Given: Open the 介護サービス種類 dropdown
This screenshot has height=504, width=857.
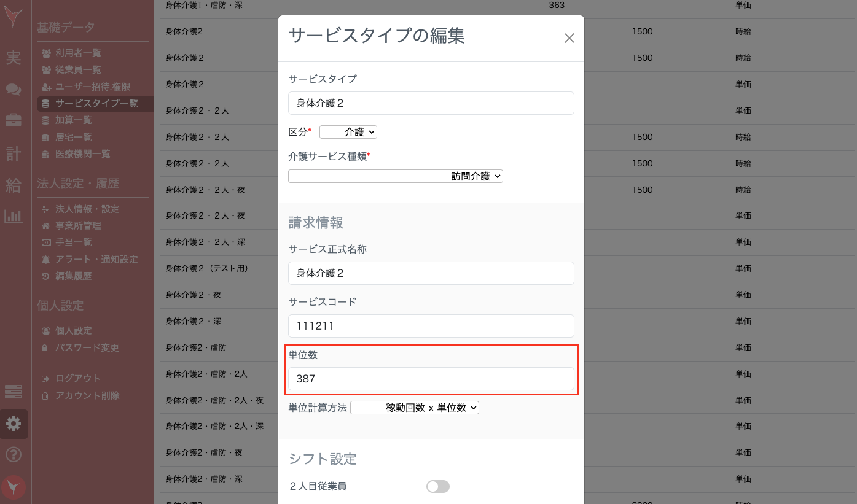Looking at the screenshot, I should [395, 176].
